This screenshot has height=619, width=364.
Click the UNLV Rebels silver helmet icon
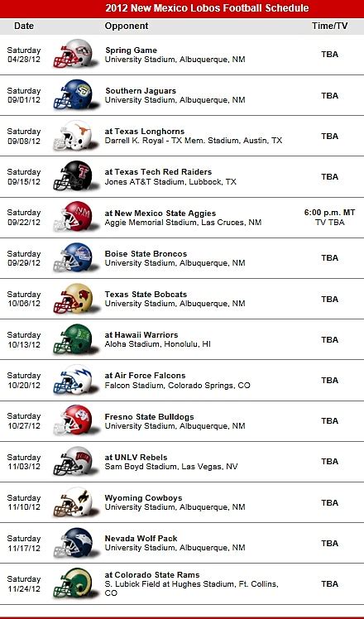point(74,461)
